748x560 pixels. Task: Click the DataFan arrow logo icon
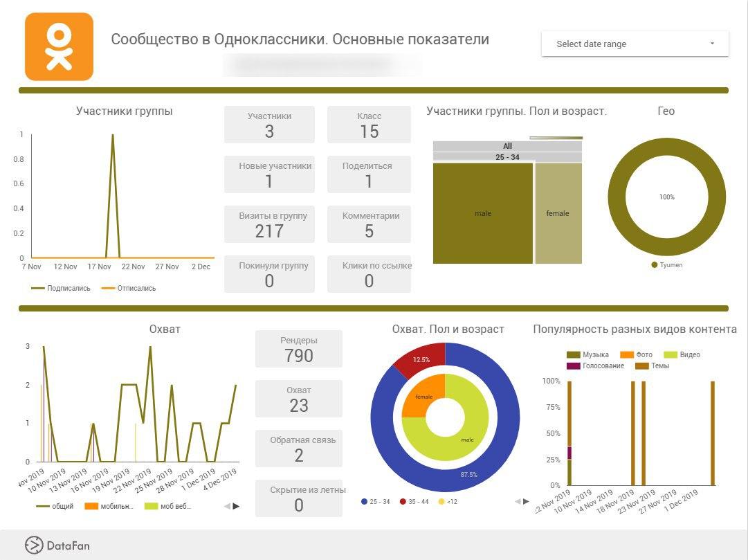pyautogui.click(x=34, y=545)
